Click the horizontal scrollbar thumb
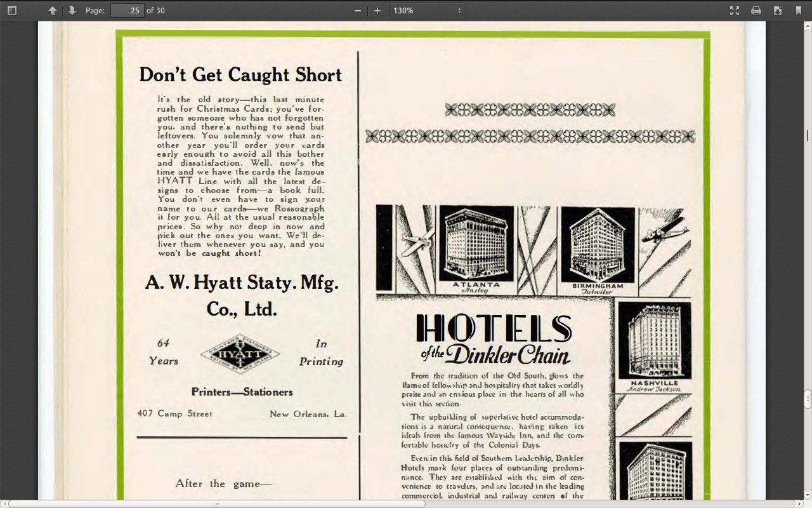812x508 pixels. click(217, 504)
